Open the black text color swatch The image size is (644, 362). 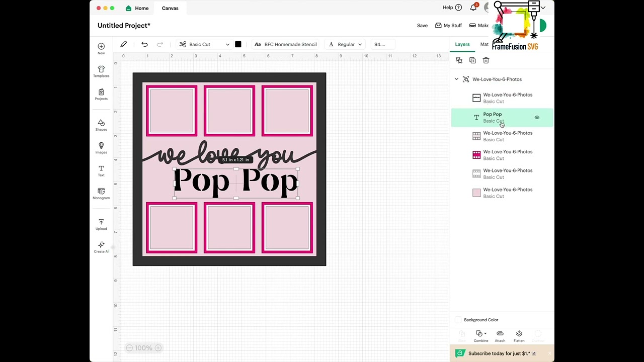tap(238, 44)
